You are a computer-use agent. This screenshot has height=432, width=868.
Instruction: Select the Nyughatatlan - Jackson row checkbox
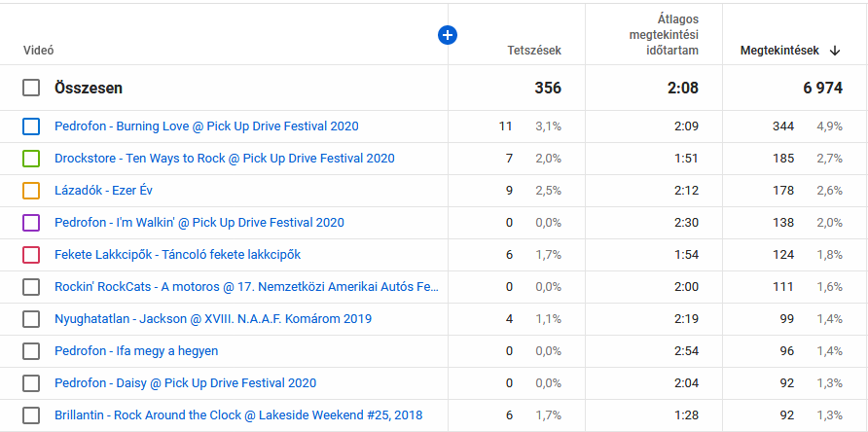31,319
